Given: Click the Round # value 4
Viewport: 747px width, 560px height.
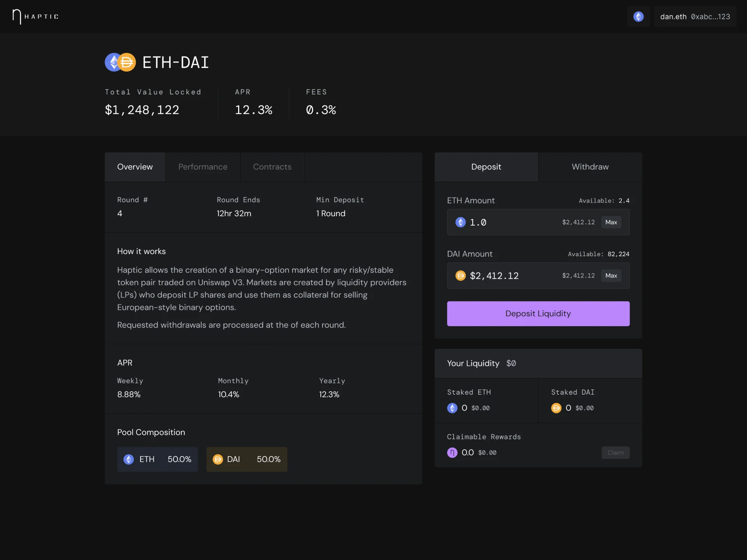Looking at the screenshot, I should point(120,213).
